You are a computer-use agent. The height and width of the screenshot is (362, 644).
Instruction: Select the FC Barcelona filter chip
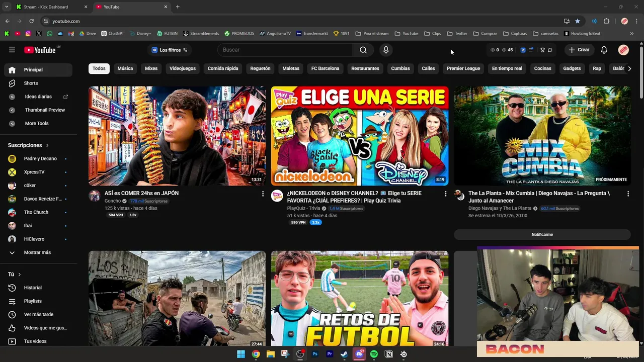[x=325, y=68]
